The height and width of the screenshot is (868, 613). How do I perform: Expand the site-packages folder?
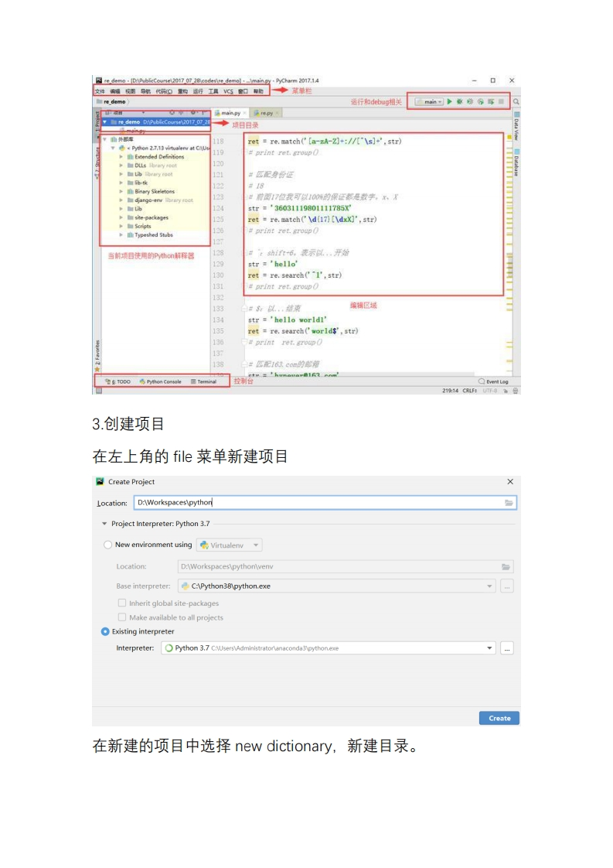pyautogui.click(x=121, y=217)
